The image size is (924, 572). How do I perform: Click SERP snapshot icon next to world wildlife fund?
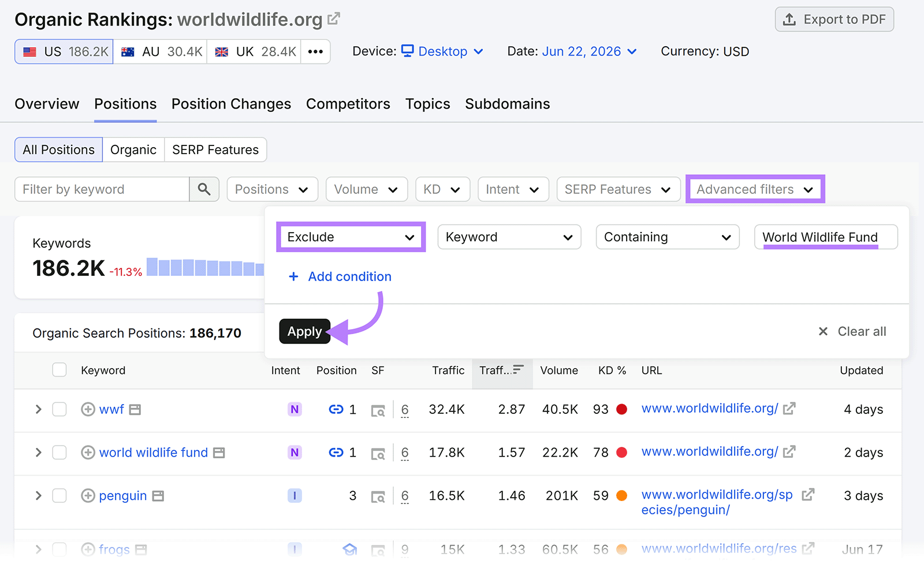click(219, 453)
